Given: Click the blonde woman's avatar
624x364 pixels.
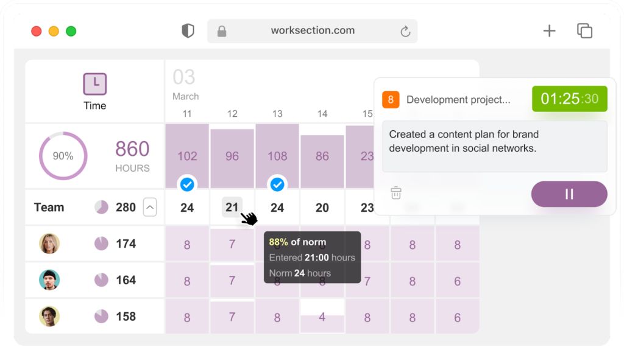Looking at the screenshot, I should (49, 243).
